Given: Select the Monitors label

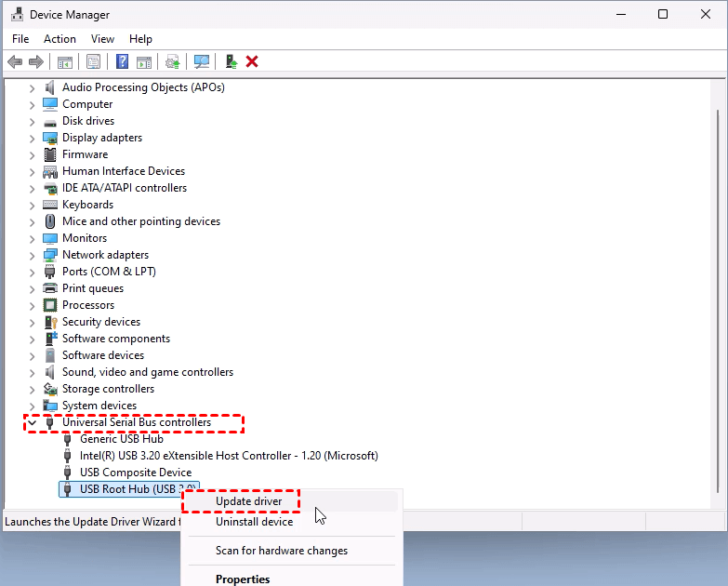Looking at the screenshot, I should [x=85, y=238].
